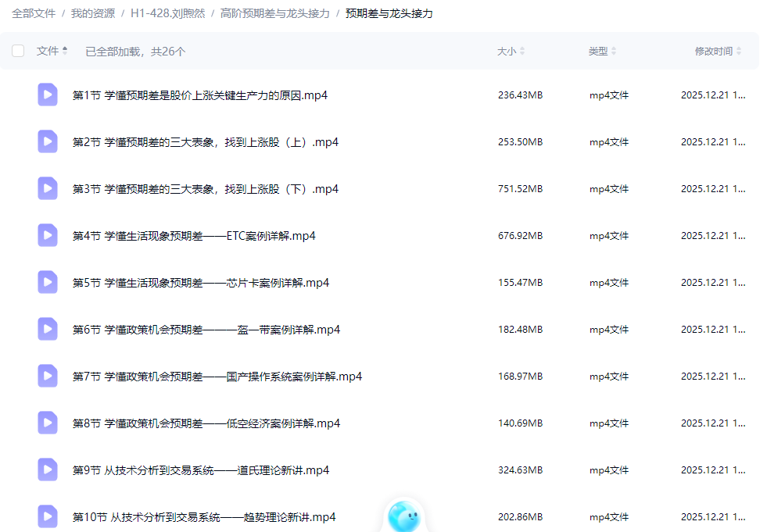Play the 第2节 预期差三大表象 video icon
The height and width of the screenshot is (532, 767).
click(x=48, y=141)
